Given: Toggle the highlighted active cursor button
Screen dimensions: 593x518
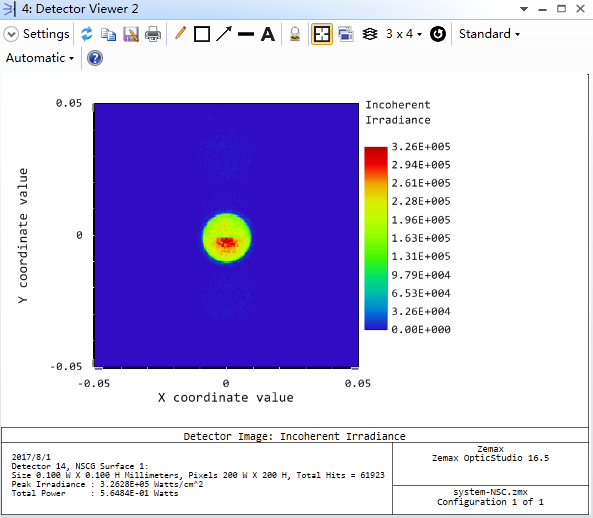Looking at the screenshot, I should click(321, 34).
